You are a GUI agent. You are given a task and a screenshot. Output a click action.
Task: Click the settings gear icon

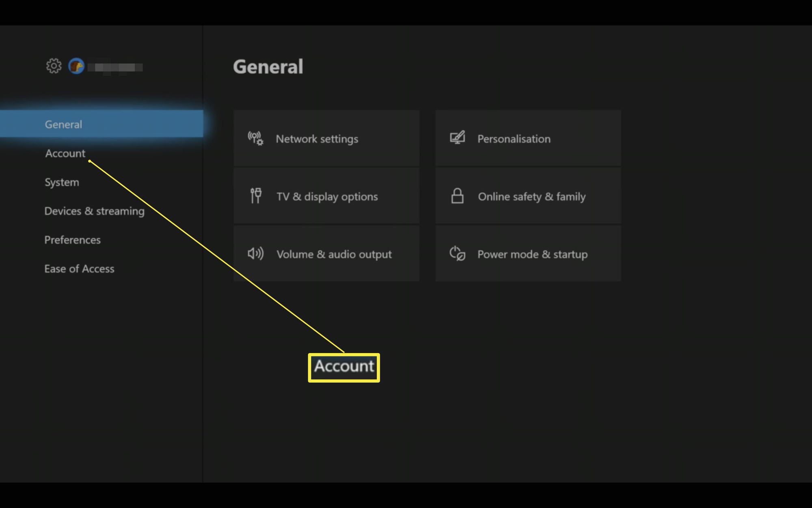coord(54,66)
